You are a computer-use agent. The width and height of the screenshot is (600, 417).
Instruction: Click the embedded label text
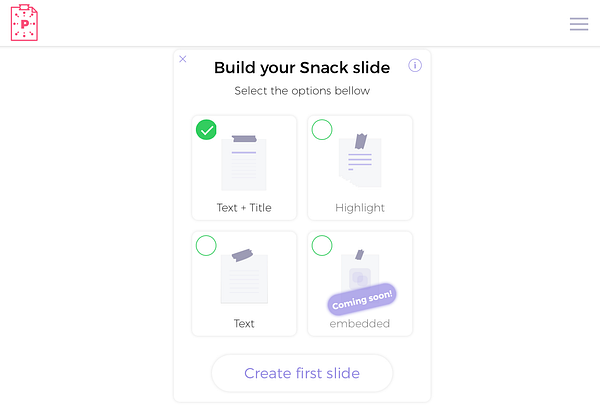click(x=360, y=324)
